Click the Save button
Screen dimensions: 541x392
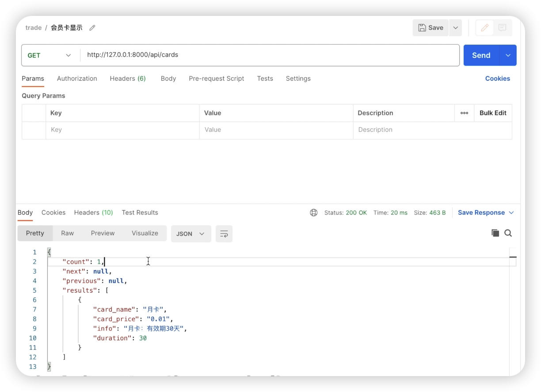click(431, 28)
